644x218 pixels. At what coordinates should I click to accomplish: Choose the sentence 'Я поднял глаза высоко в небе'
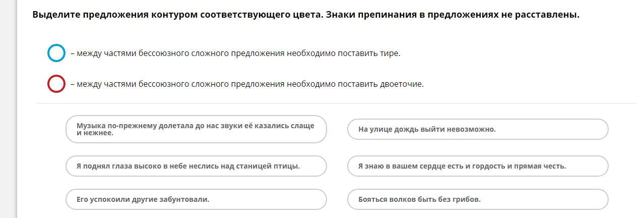(196, 166)
